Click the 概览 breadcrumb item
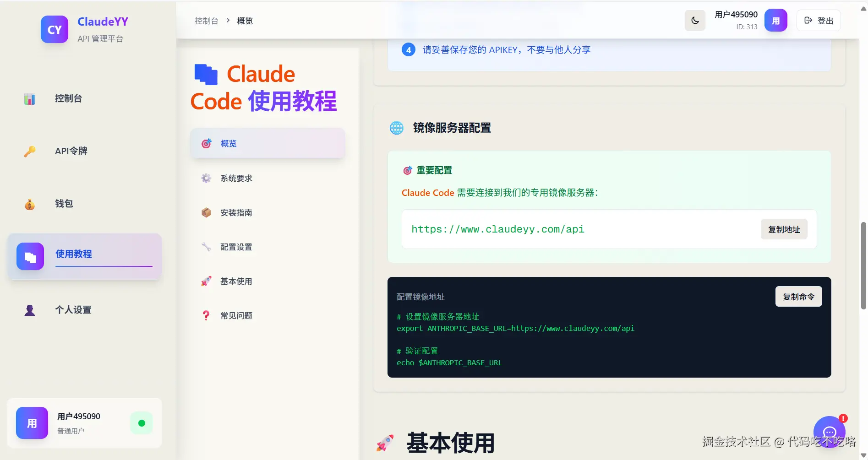This screenshot has height=460, width=868. (x=245, y=21)
